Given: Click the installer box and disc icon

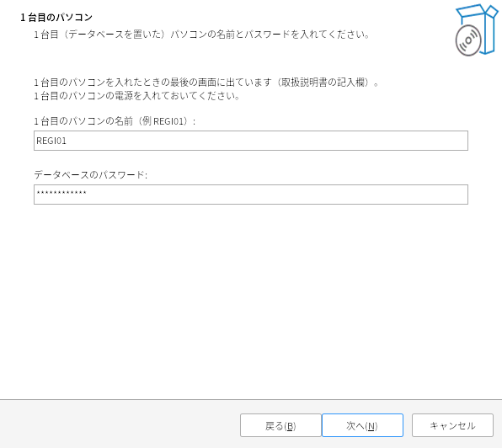Looking at the screenshot, I should tap(477, 29).
